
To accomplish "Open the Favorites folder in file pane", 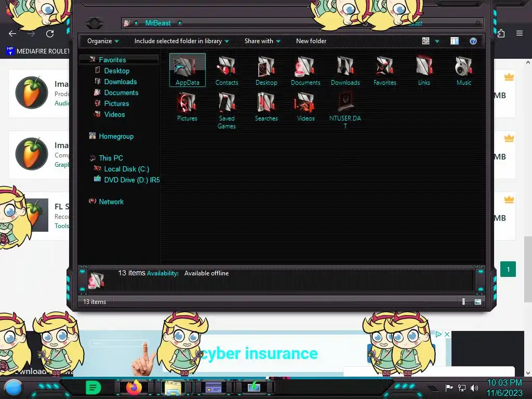I will (x=385, y=70).
